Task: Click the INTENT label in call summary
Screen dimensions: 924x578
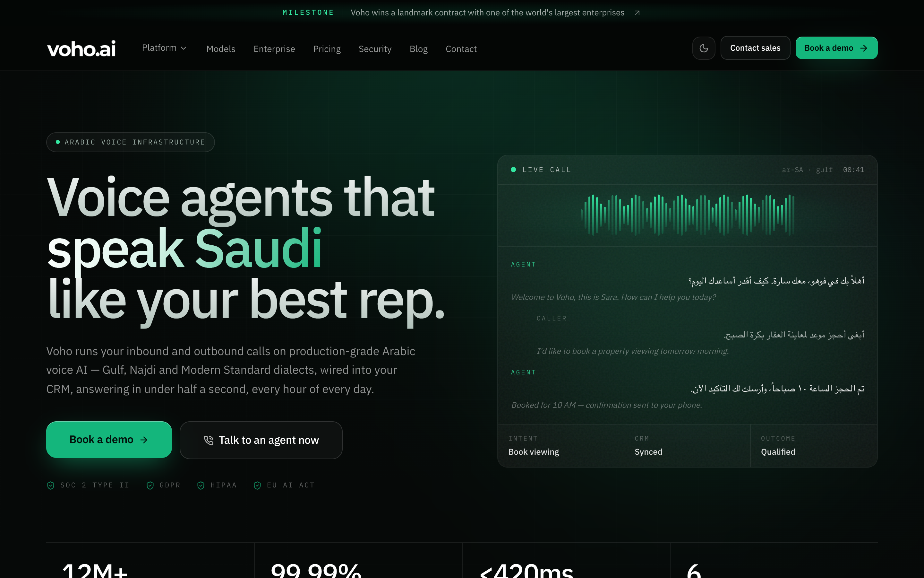Action: tap(523, 438)
